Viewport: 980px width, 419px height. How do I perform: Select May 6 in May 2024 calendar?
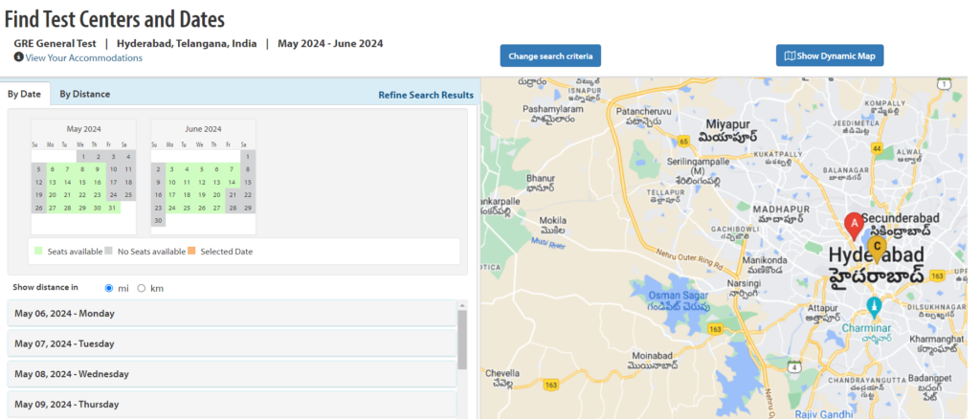(x=53, y=169)
